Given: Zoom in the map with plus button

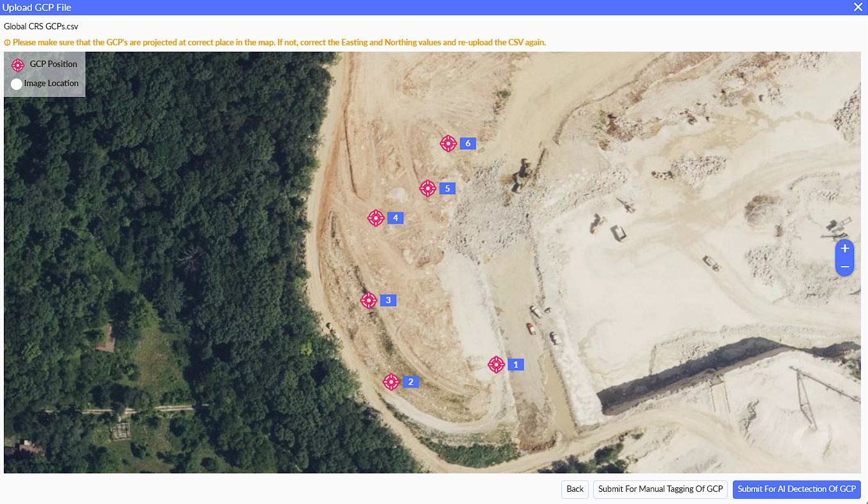Looking at the screenshot, I should 844,249.
